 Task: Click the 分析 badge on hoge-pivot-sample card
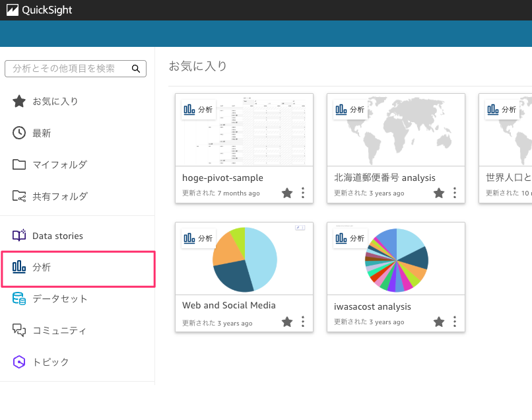click(x=199, y=110)
